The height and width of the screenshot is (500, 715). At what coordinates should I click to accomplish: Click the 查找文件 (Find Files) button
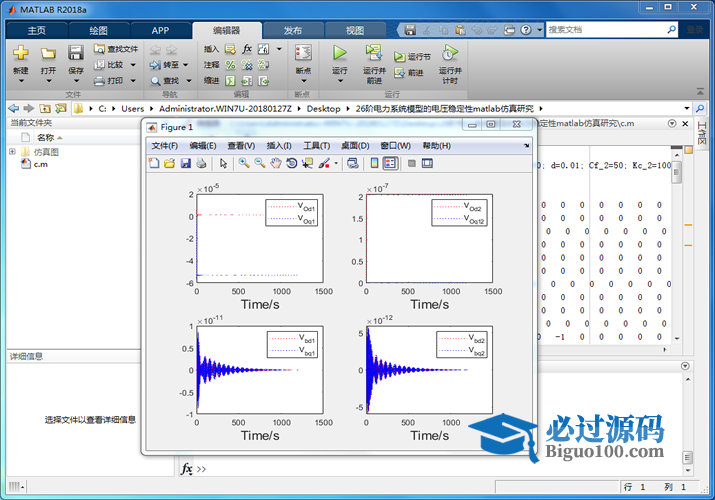click(x=116, y=48)
